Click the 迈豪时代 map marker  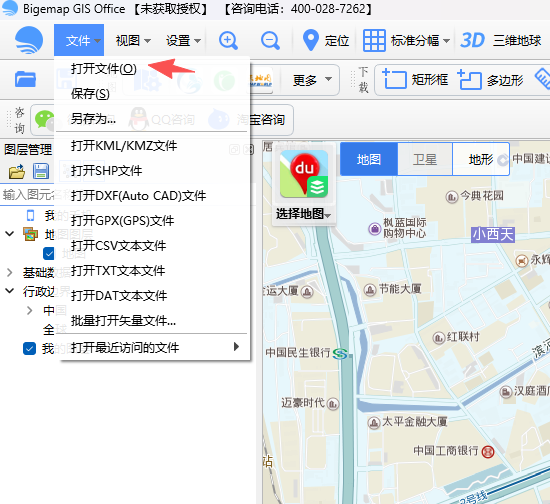tap(333, 404)
